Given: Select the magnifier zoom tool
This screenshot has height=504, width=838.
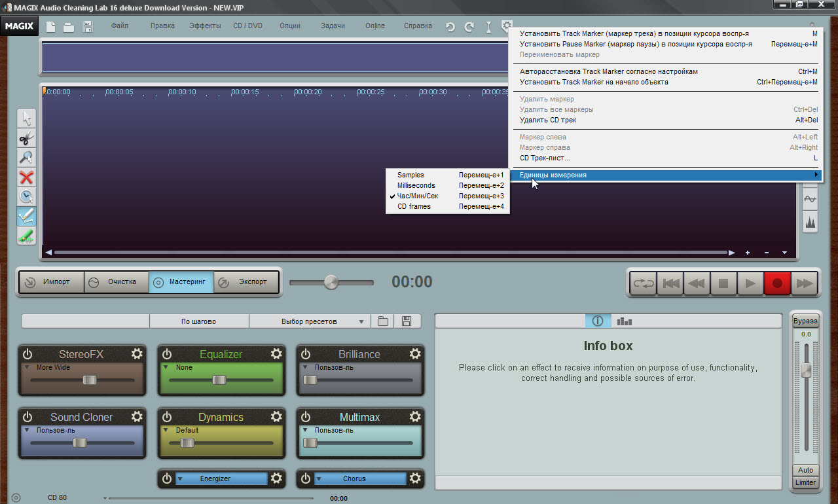Looking at the screenshot, I should pos(26,158).
